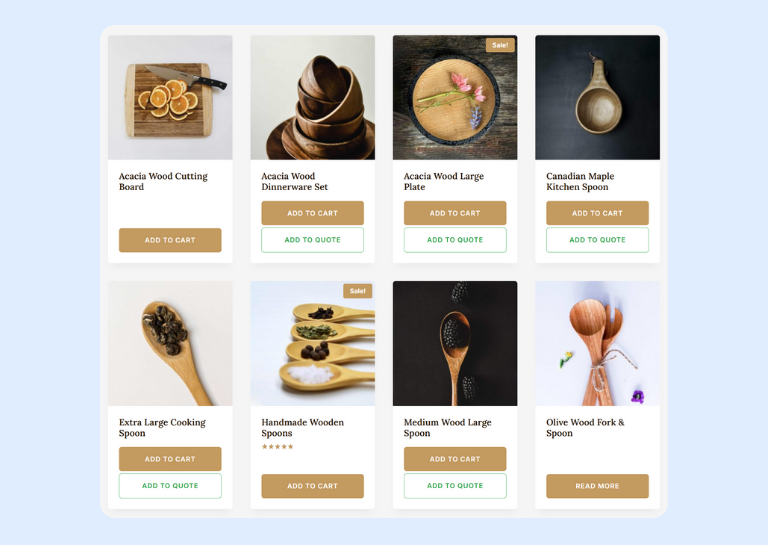
Task: Add Acacia Wood Dinnerware Set to cart
Action: 312,213
